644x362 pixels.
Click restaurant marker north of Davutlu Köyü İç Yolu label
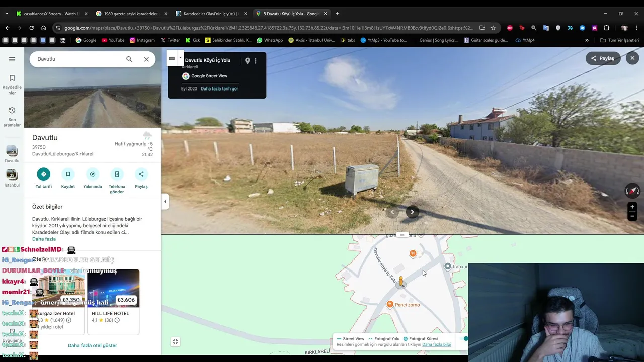pyautogui.click(x=413, y=254)
